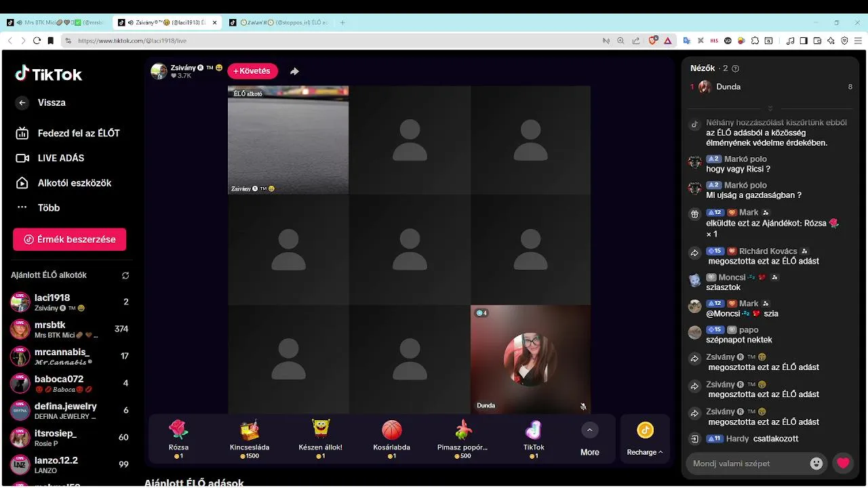This screenshot has height=488, width=868.
Task: Open Brave Leo AI sparkle icon
Action: pos(831,41)
